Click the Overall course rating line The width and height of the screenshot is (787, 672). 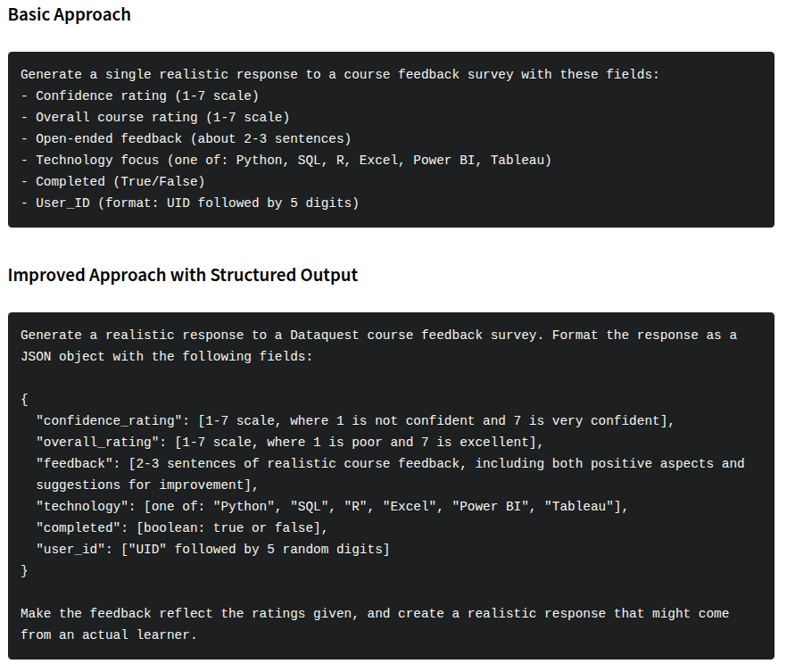click(155, 118)
